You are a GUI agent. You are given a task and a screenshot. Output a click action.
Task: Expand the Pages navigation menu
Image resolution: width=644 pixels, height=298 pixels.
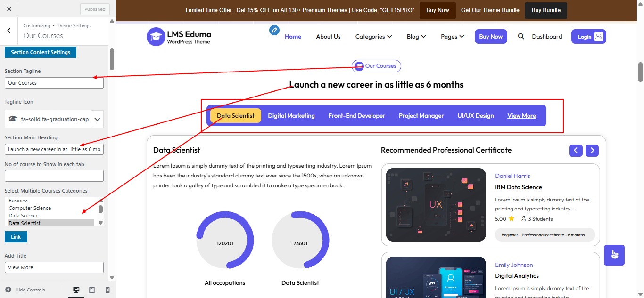tap(452, 37)
